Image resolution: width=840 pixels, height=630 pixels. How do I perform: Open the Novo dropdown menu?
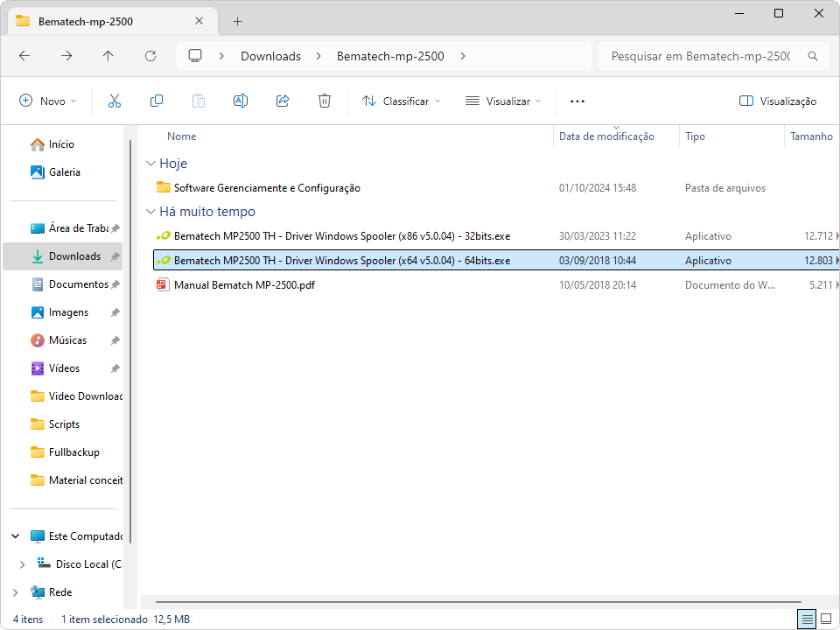point(47,101)
